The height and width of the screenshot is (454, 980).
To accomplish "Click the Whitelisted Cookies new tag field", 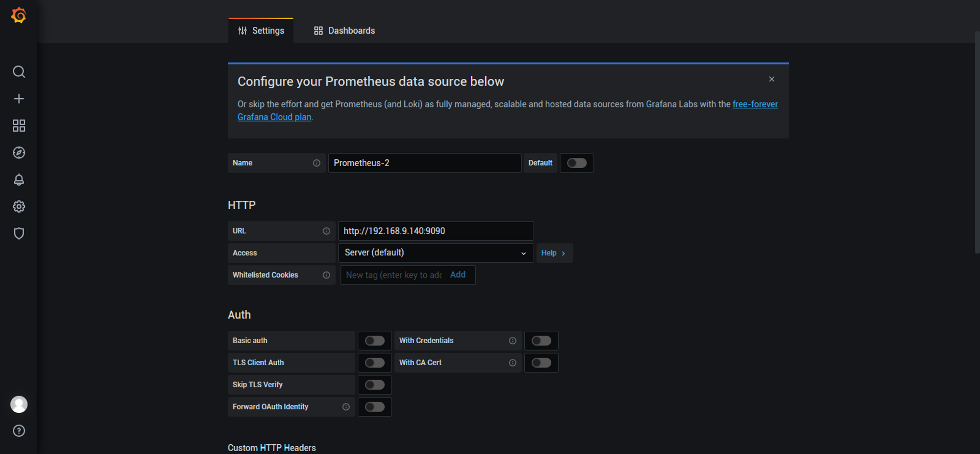I will click(x=394, y=275).
